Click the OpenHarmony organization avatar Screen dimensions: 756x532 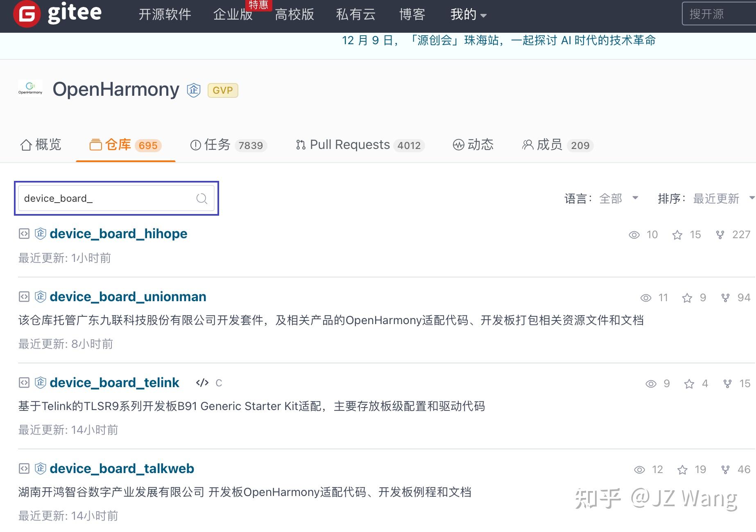click(30, 88)
